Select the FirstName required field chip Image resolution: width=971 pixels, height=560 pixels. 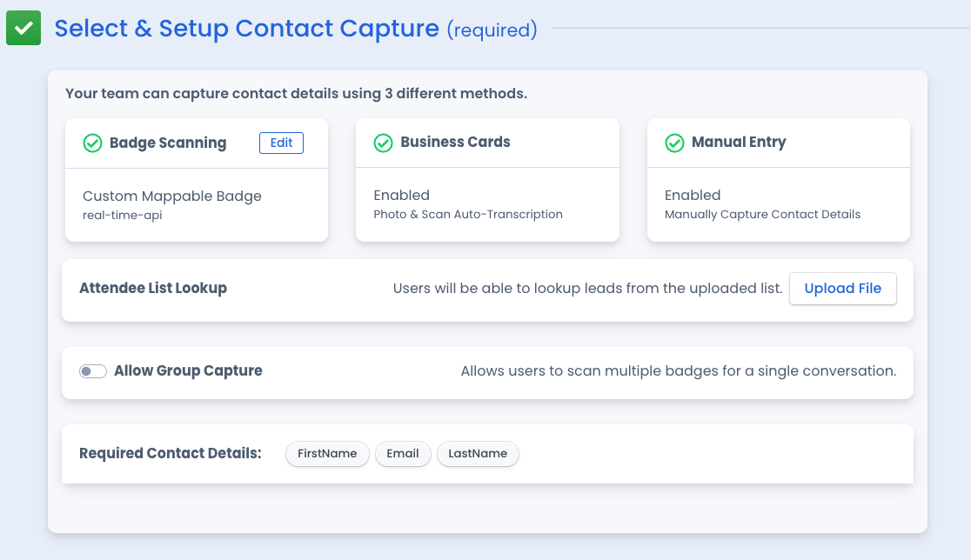(328, 454)
